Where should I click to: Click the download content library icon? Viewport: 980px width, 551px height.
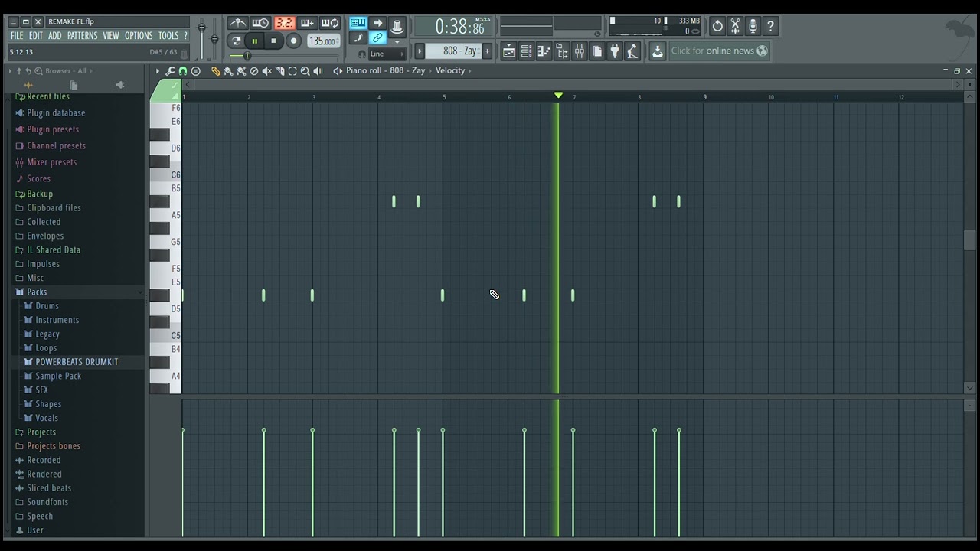click(x=657, y=51)
